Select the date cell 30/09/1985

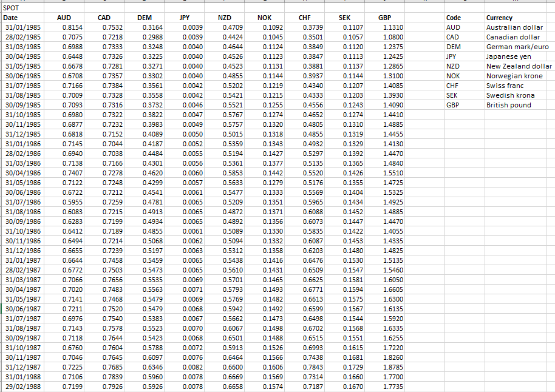[x=22, y=105]
